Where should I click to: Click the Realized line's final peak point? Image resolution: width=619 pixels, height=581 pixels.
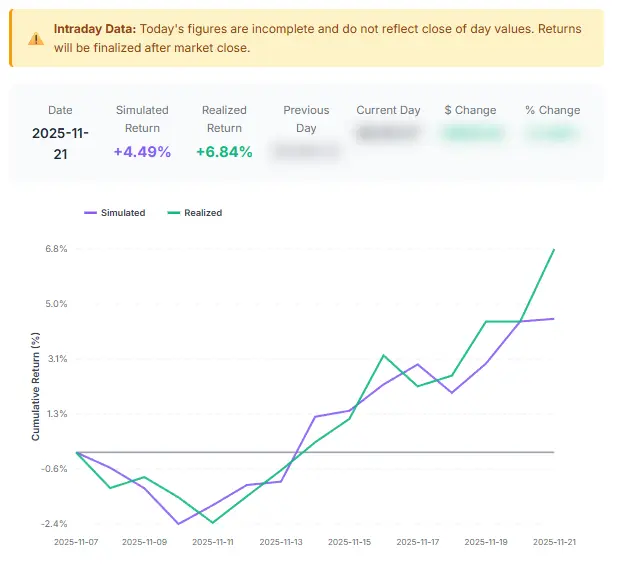point(554,249)
